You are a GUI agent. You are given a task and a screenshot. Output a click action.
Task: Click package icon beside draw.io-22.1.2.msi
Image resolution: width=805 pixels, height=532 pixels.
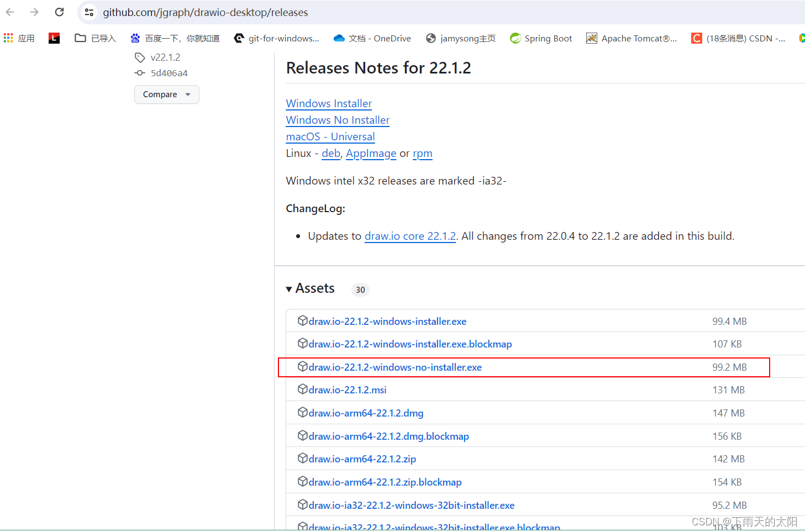(302, 389)
